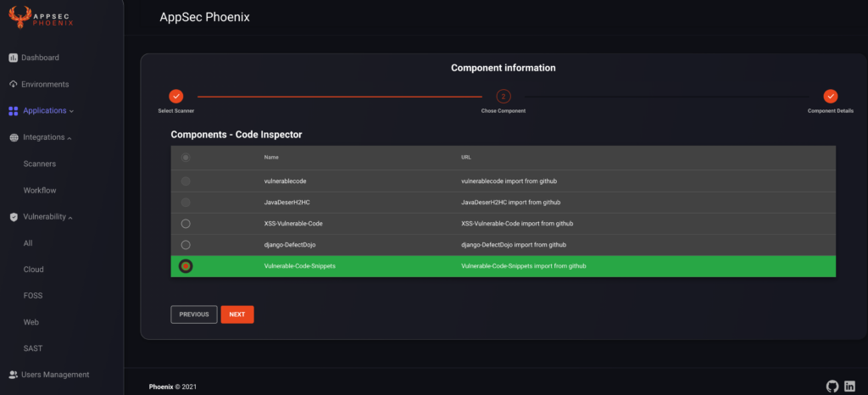Click 'django-DefectDojo import from github' URL cell

(x=514, y=244)
